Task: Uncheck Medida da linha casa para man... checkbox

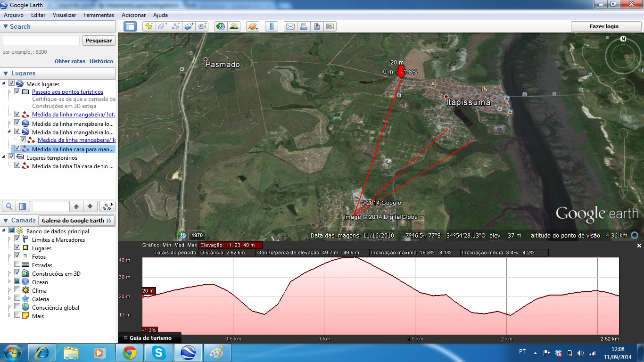Action: [x=17, y=148]
